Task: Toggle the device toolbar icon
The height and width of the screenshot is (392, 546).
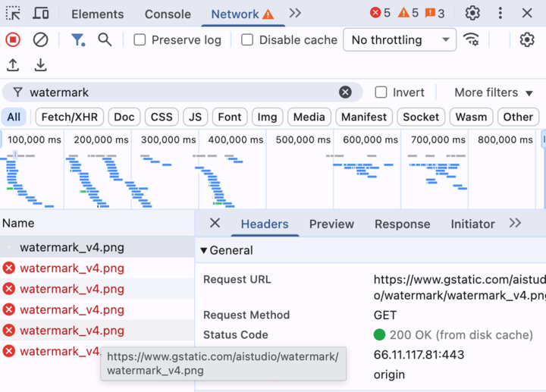Action: point(41,13)
